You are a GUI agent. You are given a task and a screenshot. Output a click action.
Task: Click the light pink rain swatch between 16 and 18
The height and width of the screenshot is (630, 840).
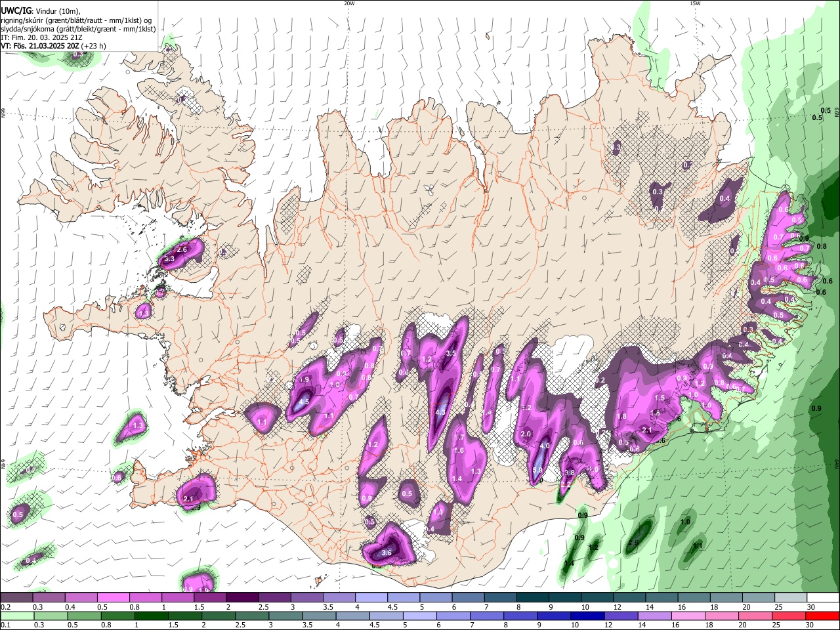pos(688,616)
